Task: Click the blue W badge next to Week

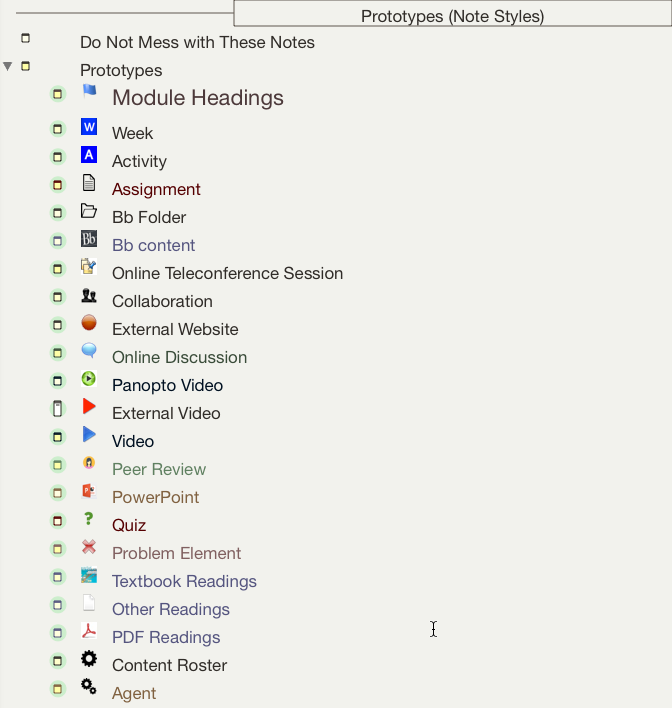Action: pos(89,127)
